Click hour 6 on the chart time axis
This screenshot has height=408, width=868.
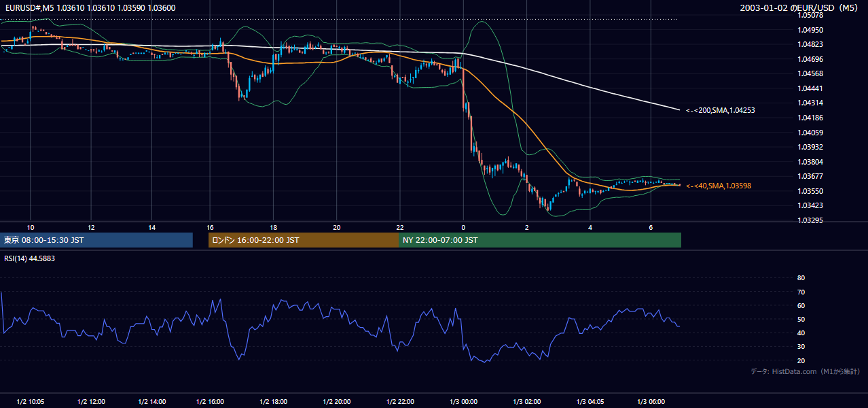(x=651, y=227)
